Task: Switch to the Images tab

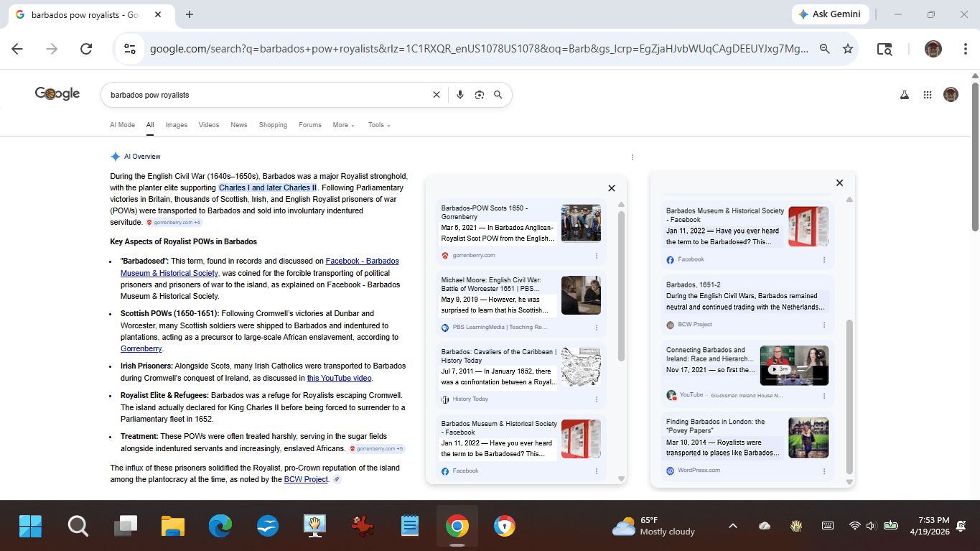Action: [x=176, y=125]
